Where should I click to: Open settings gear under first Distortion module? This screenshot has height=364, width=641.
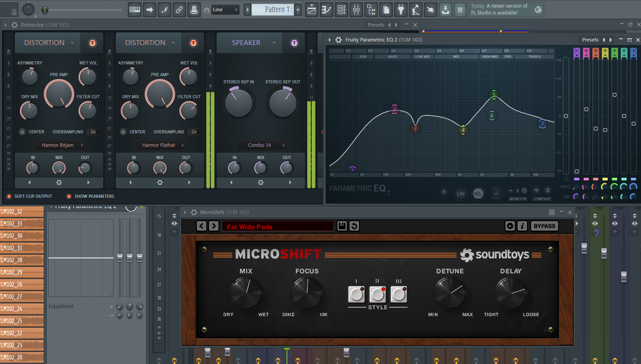(59, 182)
